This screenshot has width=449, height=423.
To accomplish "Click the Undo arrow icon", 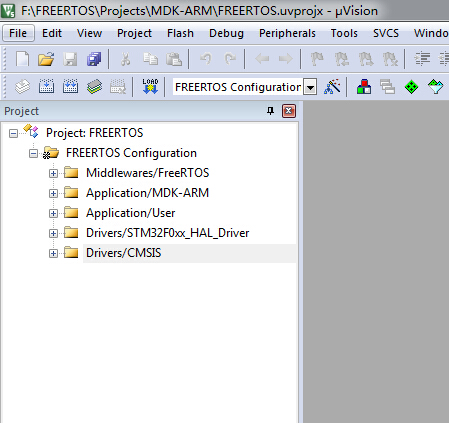I will click(206, 59).
